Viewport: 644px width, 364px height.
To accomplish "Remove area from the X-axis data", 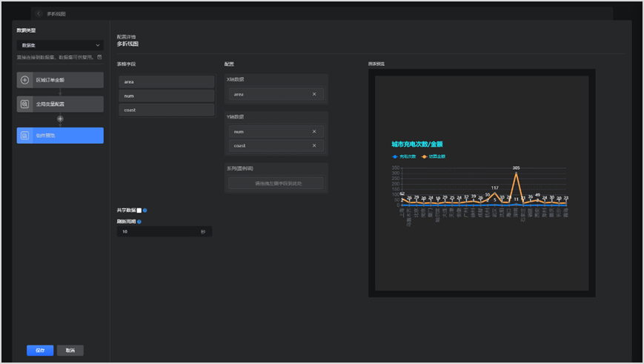I will [x=314, y=94].
